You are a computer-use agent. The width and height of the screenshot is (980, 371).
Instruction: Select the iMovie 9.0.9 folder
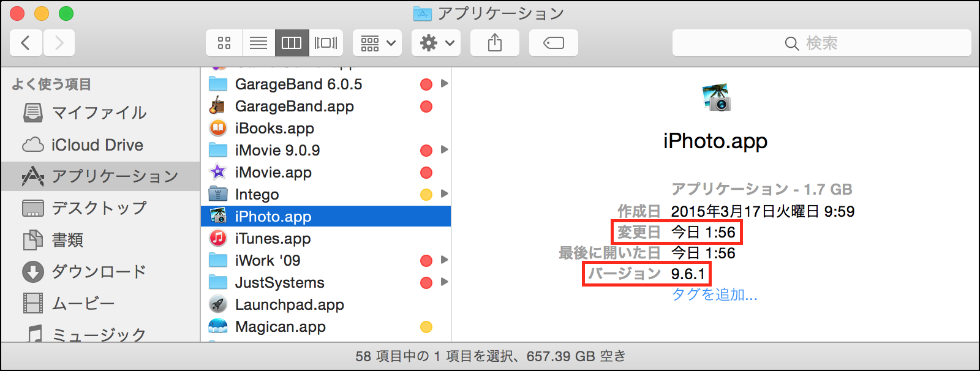click(326, 150)
